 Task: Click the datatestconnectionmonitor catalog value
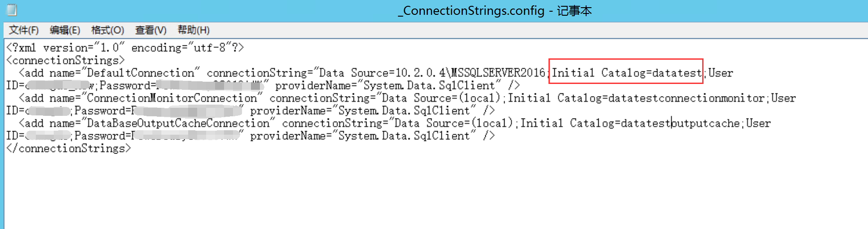686,98
